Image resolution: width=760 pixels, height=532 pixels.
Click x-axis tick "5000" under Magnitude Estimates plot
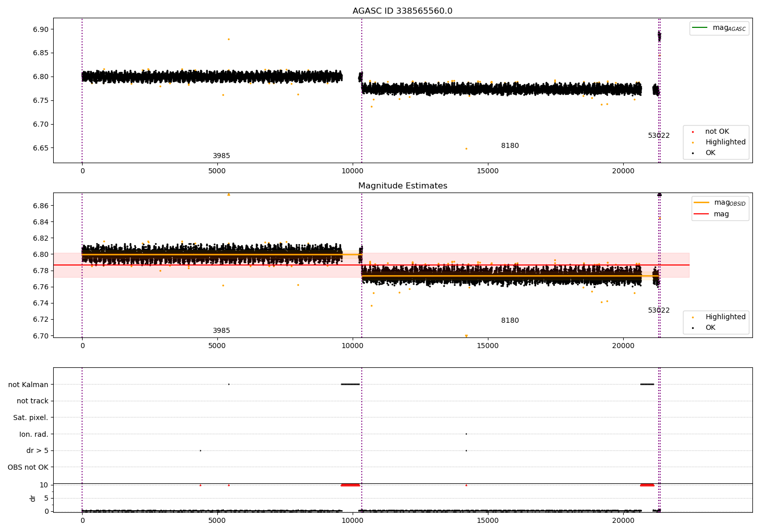[217, 346]
